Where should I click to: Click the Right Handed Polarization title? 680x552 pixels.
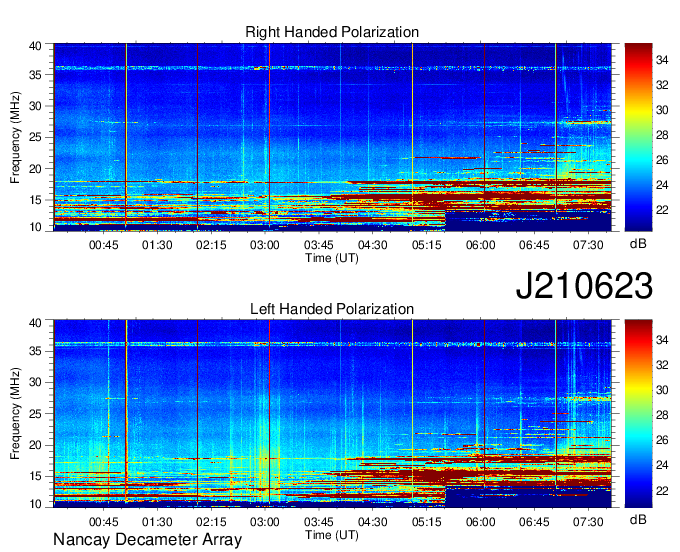pyautogui.click(x=332, y=32)
